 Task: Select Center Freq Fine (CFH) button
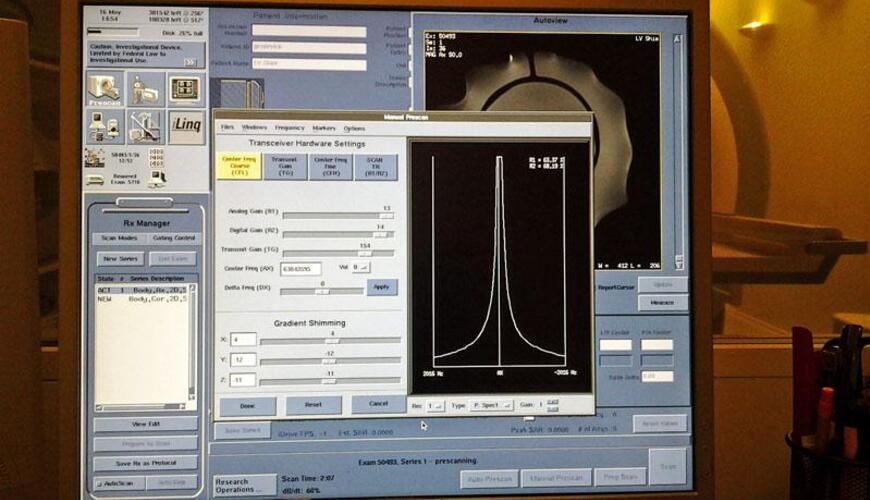point(331,166)
